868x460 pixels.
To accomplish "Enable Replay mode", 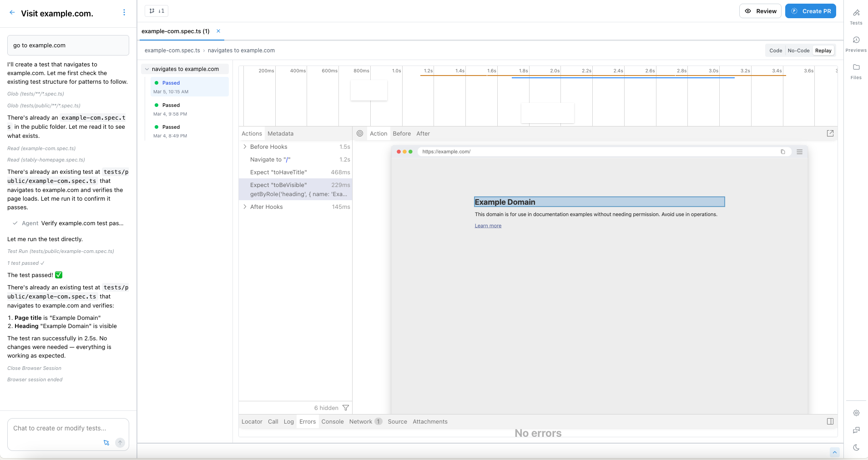I will pyautogui.click(x=823, y=51).
